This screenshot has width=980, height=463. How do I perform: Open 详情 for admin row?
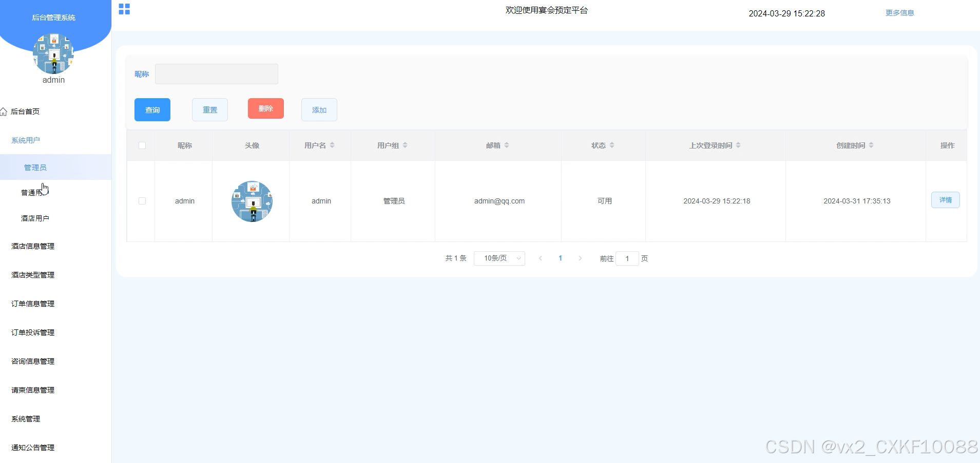click(946, 200)
